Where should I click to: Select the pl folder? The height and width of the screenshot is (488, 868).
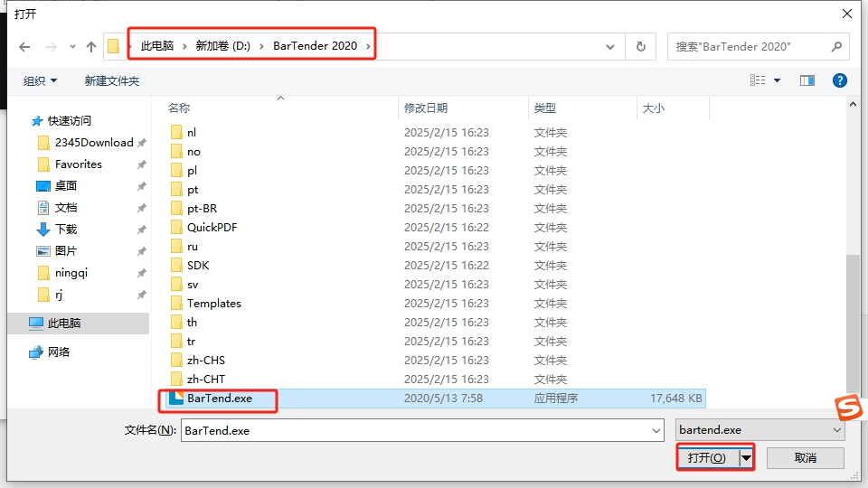(x=192, y=171)
